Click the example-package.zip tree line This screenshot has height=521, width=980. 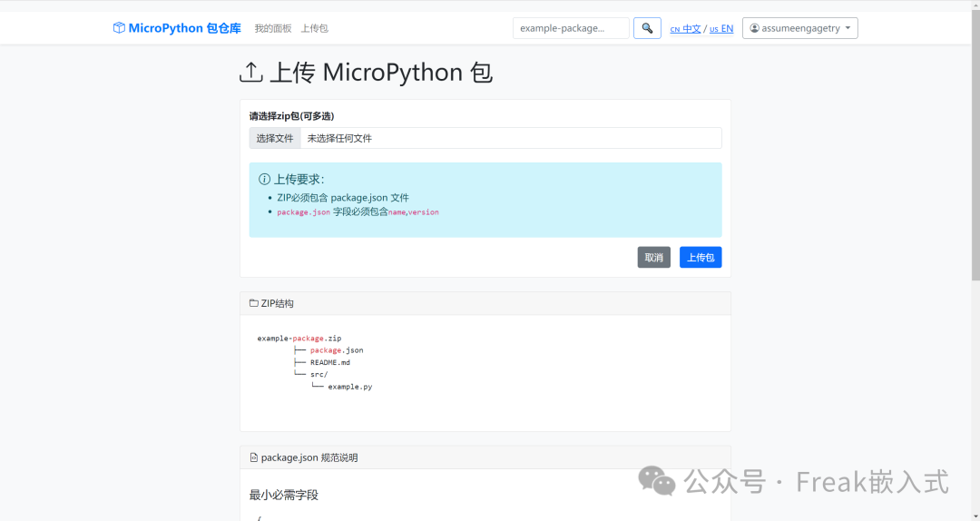299,339
